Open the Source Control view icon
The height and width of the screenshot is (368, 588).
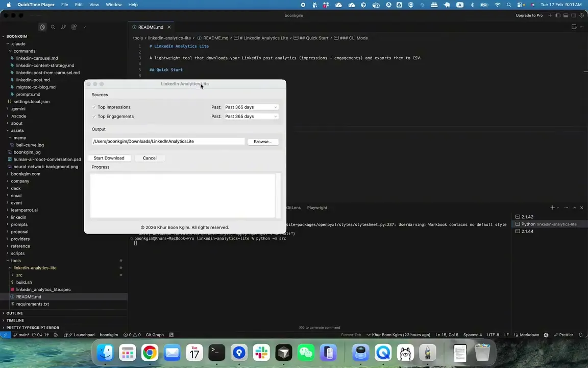point(63,27)
